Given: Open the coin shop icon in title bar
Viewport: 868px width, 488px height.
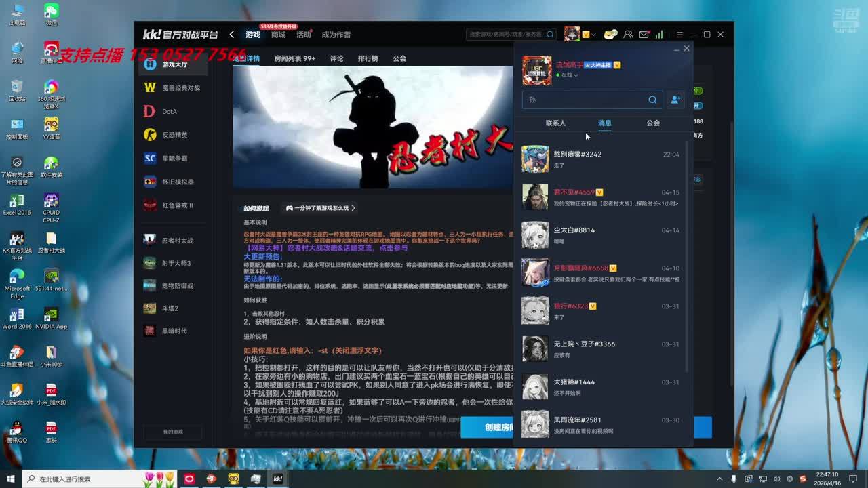Looking at the screenshot, I should click(x=610, y=35).
